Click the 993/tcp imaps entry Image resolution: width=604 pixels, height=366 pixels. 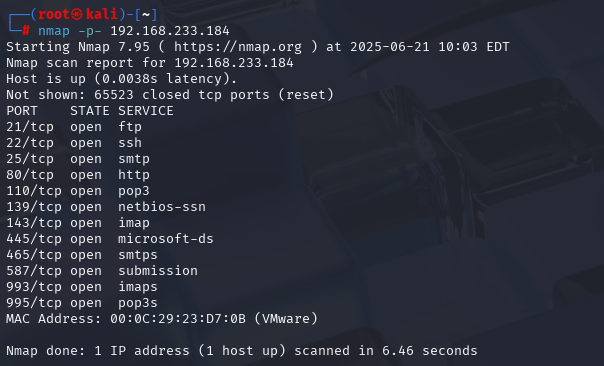tap(82, 287)
